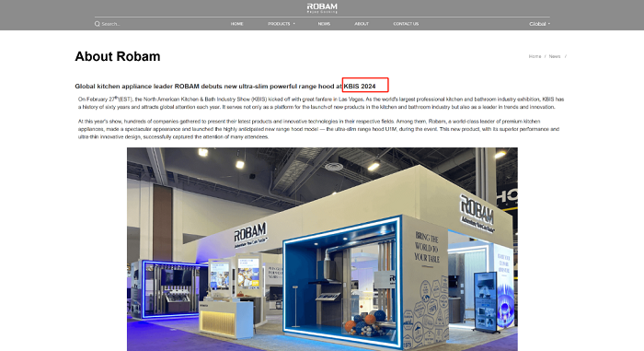Screen dimensions: 644x351
Task: Open the CONTACT US page
Action: pyautogui.click(x=406, y=24)
